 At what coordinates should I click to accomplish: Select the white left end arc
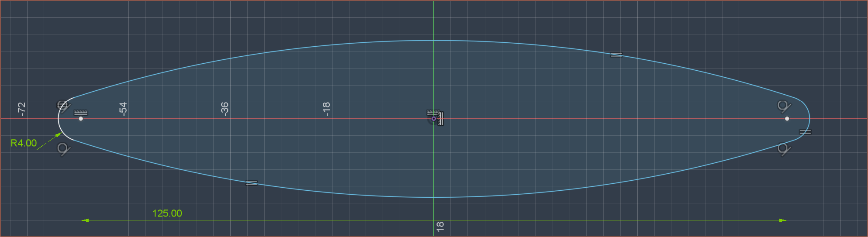pos(59,119)
